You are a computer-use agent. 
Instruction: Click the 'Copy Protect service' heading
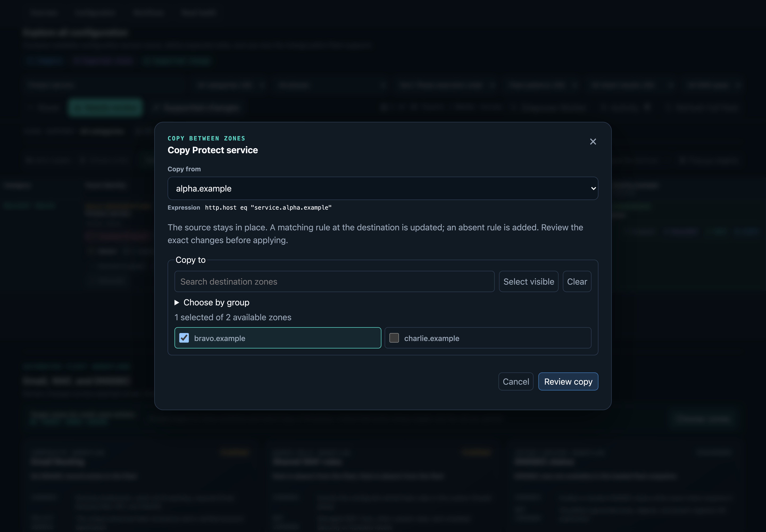[x=213, y=150]
